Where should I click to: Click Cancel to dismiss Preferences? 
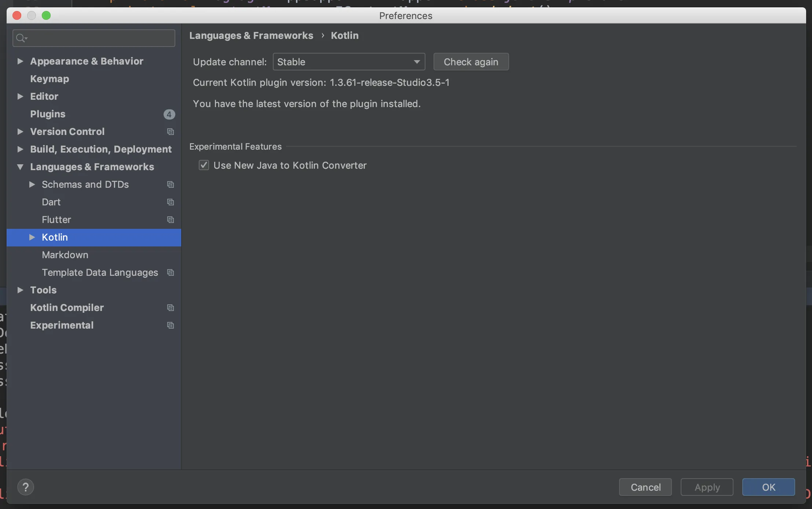645,487
